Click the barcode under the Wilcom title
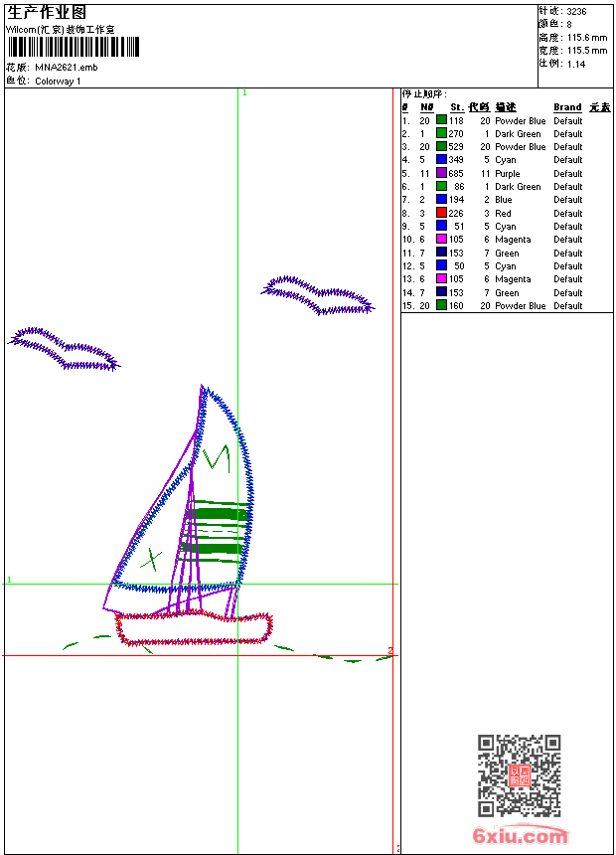616x855 pixels. (x=74, y=47)
